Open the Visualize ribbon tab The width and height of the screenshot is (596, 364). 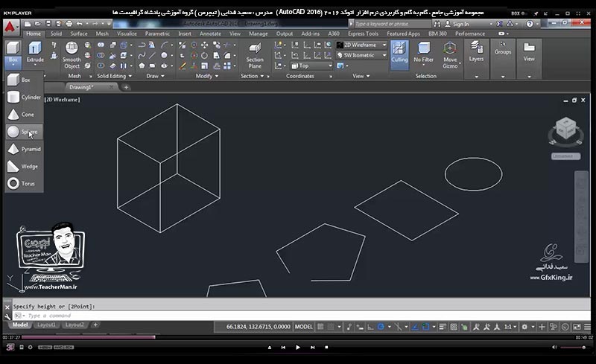click(127, 33)
